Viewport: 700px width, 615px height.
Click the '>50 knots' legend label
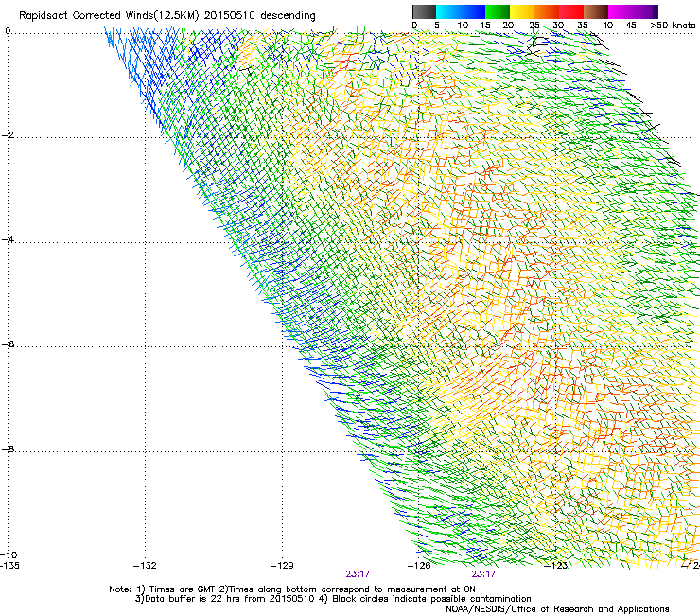click(673, 25)
